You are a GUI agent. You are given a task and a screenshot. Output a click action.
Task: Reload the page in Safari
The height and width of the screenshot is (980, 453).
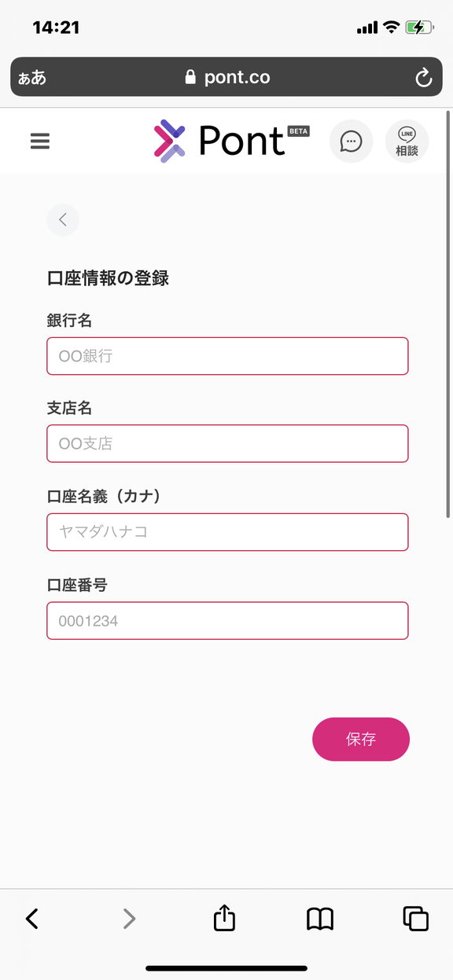pyautogui.click(x=423, y=77)
